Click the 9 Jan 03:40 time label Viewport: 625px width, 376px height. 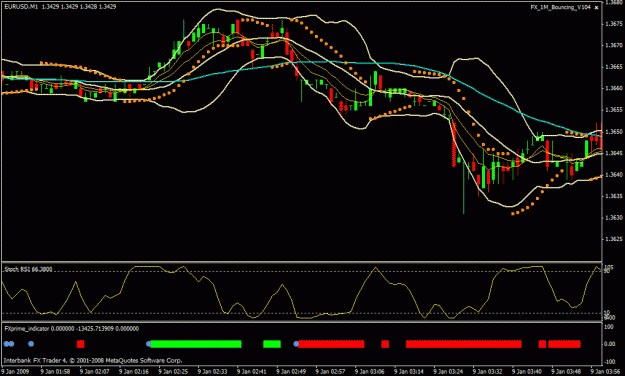click(x=527, y=372)
